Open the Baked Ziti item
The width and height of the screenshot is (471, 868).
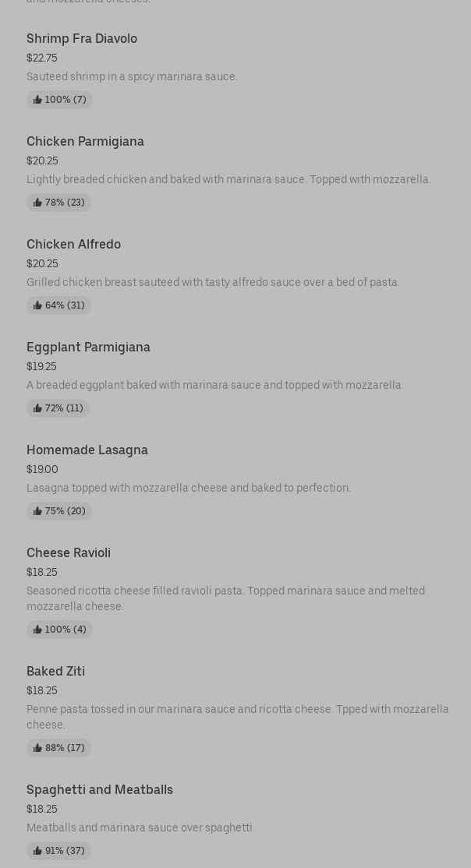(x=55, y=671)
